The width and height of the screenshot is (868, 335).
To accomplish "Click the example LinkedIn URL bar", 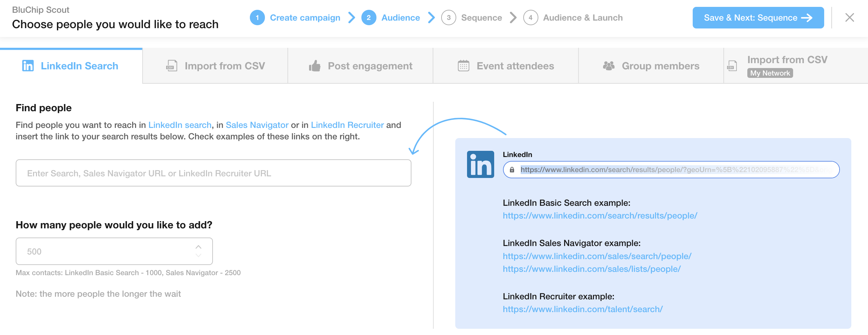I will 671,170.
